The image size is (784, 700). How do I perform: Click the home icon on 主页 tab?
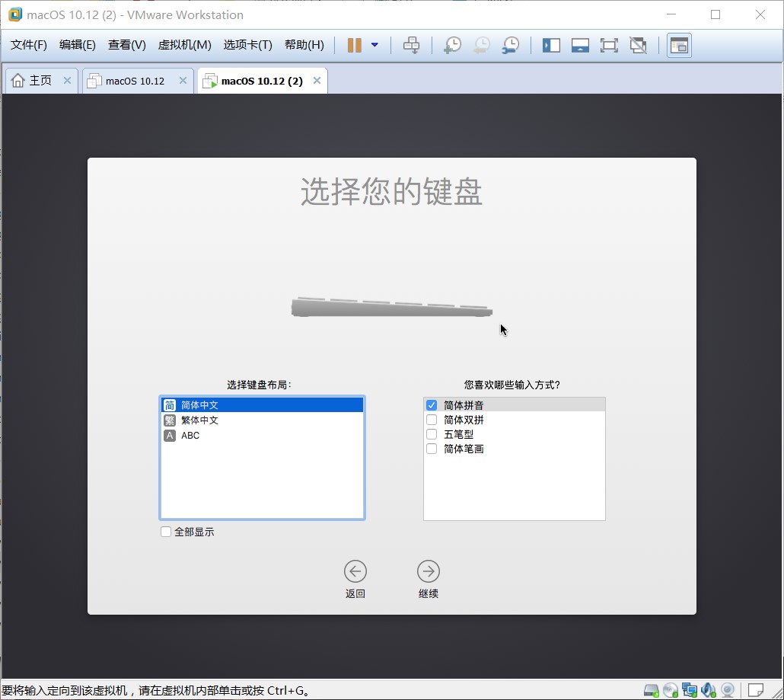click(18, 81)
